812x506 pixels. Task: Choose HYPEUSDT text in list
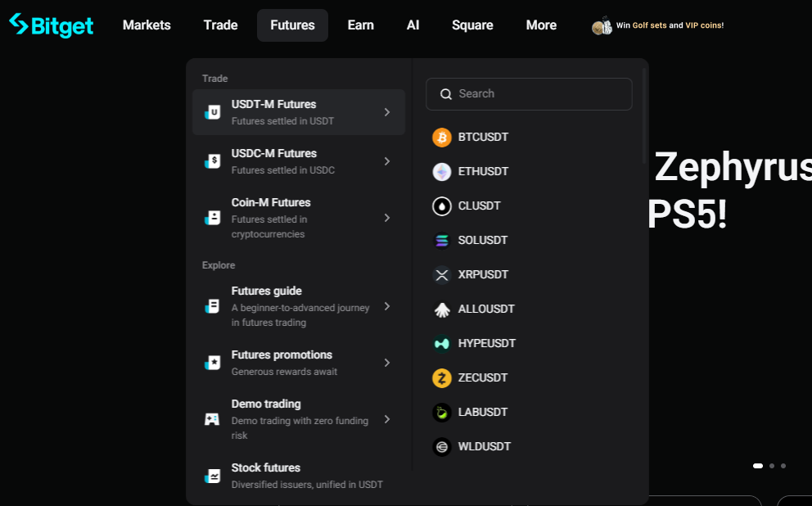487,343
